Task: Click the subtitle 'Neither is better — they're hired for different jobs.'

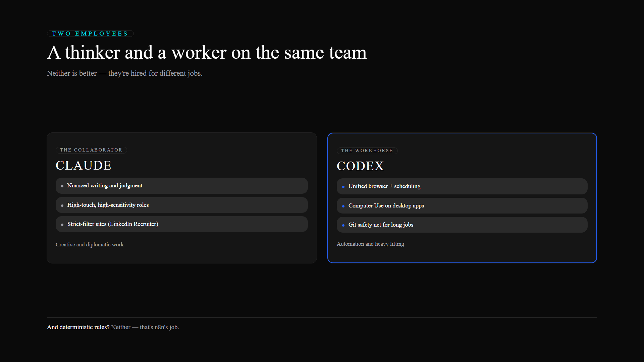Action: coord(125,73)
